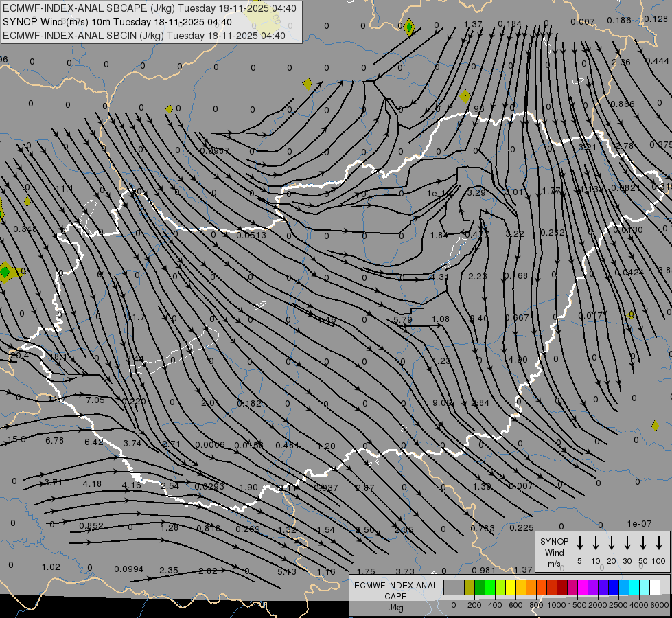Screen dimensions: 672x618
Task: Click the map value '0.0613'
Action: pyautogui.click(x=252, y=235)
